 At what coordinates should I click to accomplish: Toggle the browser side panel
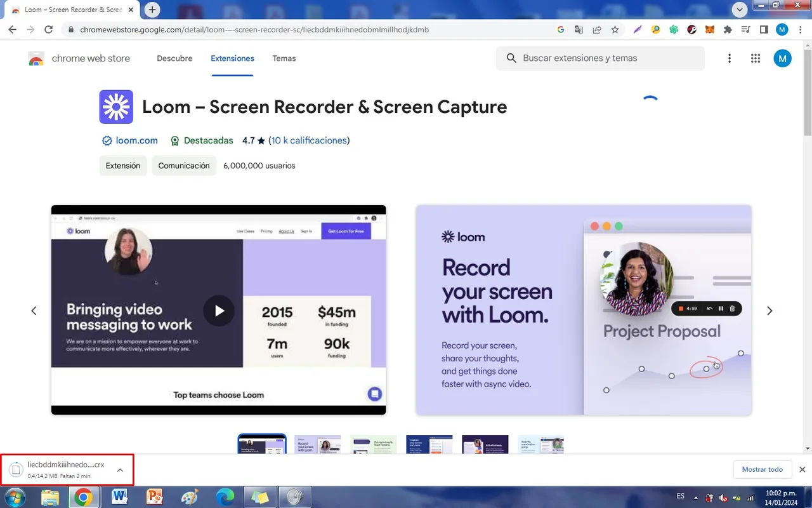point(764,29)
